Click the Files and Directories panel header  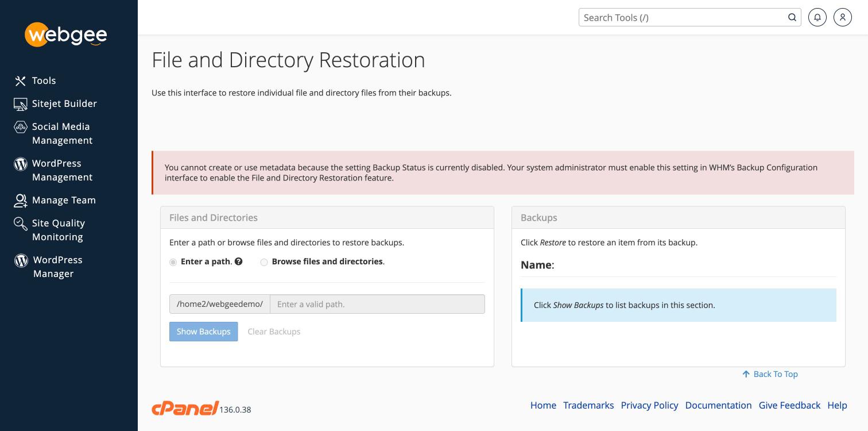[327, 218]
